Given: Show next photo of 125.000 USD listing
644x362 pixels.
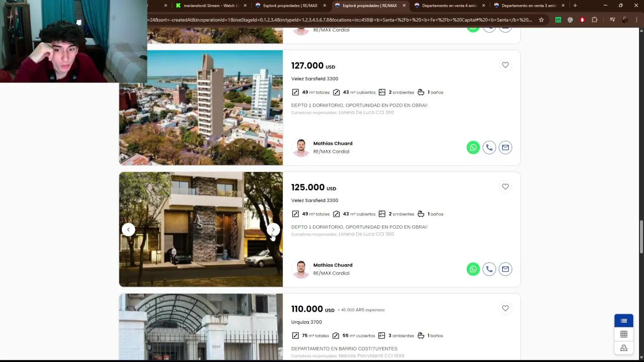Looking at the screenshot, I should pyautogui.click(x=273, y=229).
